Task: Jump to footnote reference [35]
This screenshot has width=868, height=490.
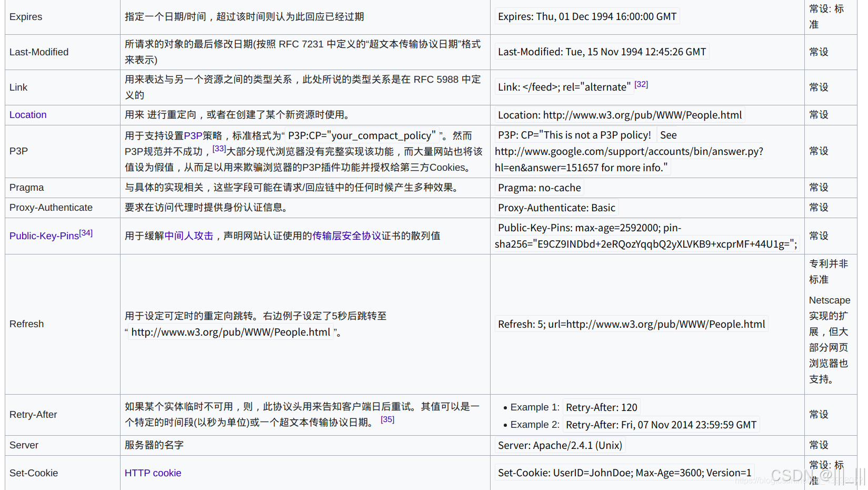Action: pos(387,419)
